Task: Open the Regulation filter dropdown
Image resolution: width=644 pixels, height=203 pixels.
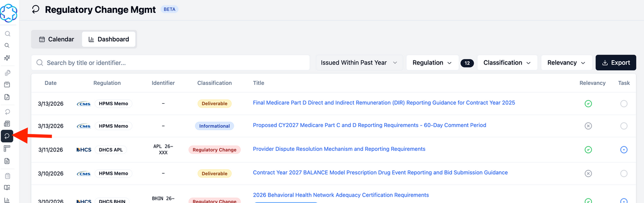Action: point(432,63)
